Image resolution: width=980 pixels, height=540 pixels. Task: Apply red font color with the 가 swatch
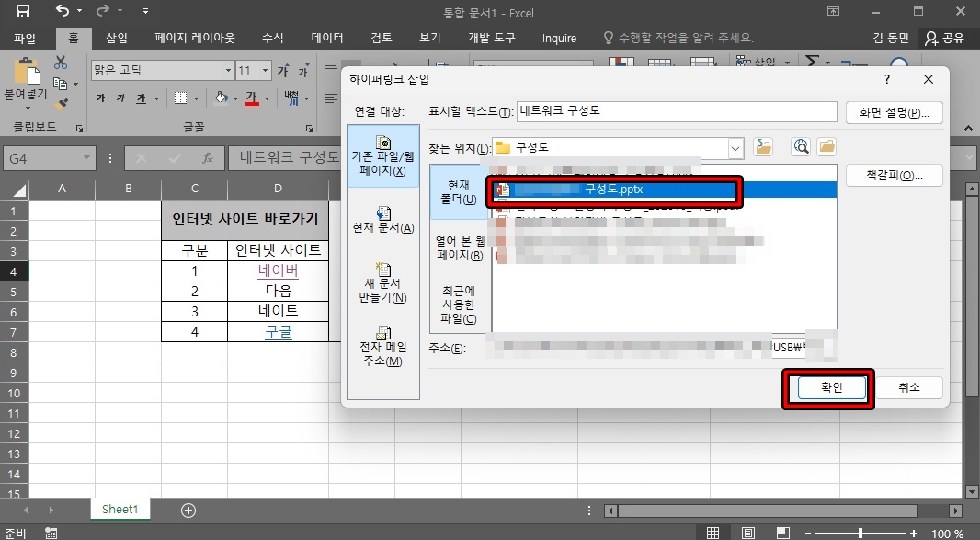252,98
